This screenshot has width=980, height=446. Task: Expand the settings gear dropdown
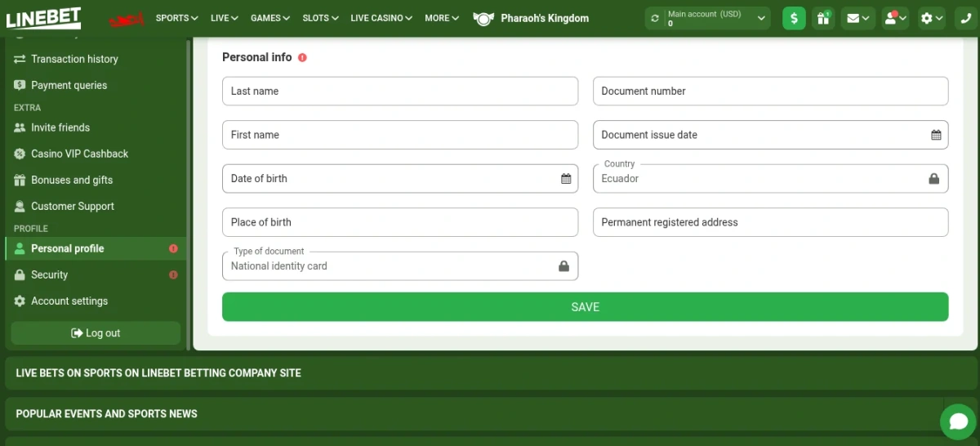point(931,18)
